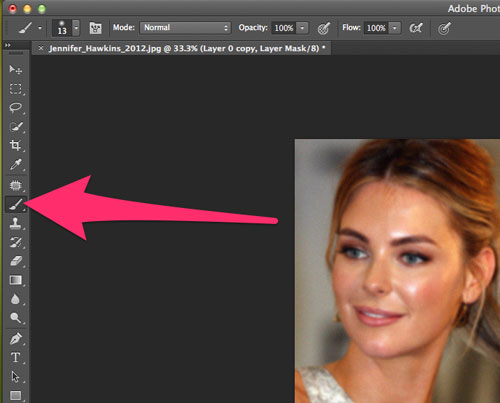Choose the Eraser tool
Image resolution: width=500 pixels, height=403 pixels.
point(15,261)
